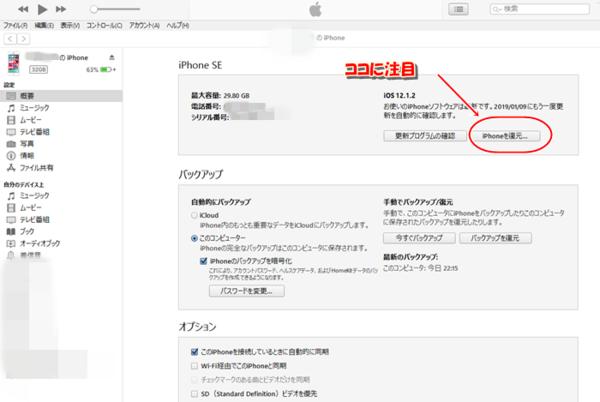Open the ヘルプ(H) menu

pyautogui.click(x=178, y=26)
